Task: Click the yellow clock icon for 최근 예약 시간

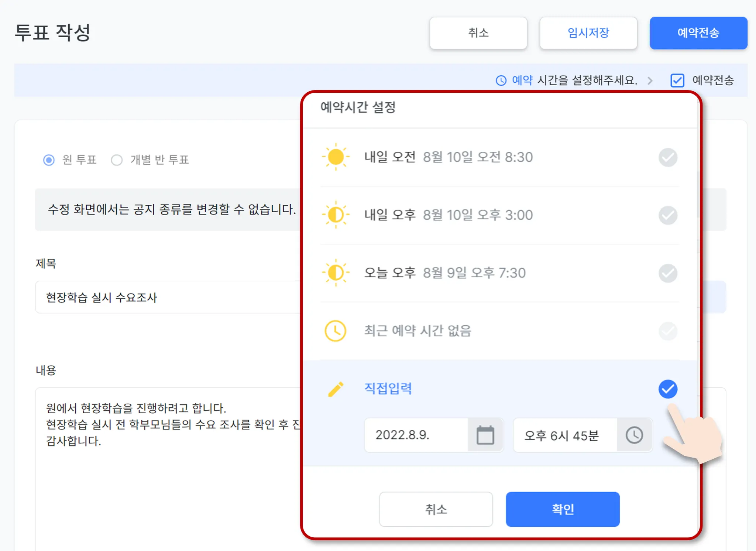Action: point(336,331)
